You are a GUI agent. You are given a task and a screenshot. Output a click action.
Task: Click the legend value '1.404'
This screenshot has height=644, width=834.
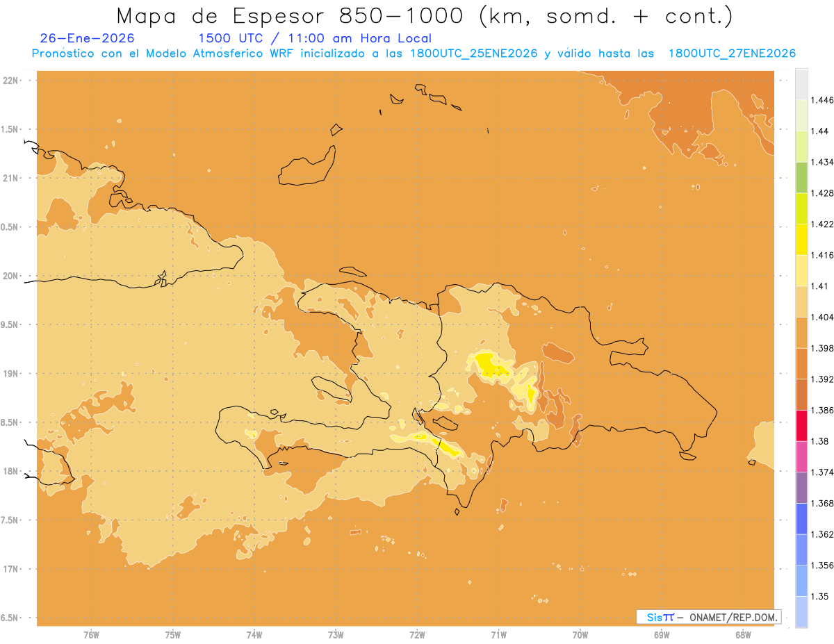822,317
